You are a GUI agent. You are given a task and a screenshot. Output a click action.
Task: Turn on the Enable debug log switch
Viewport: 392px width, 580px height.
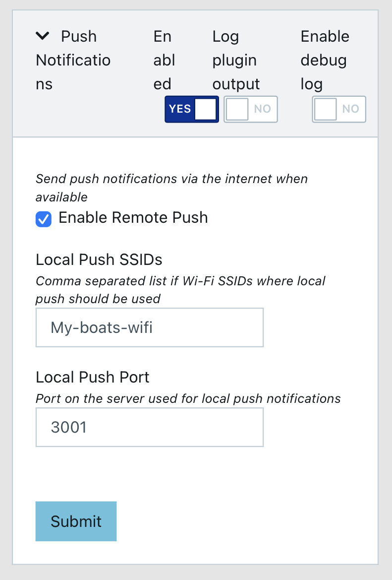tap(339, 109)
